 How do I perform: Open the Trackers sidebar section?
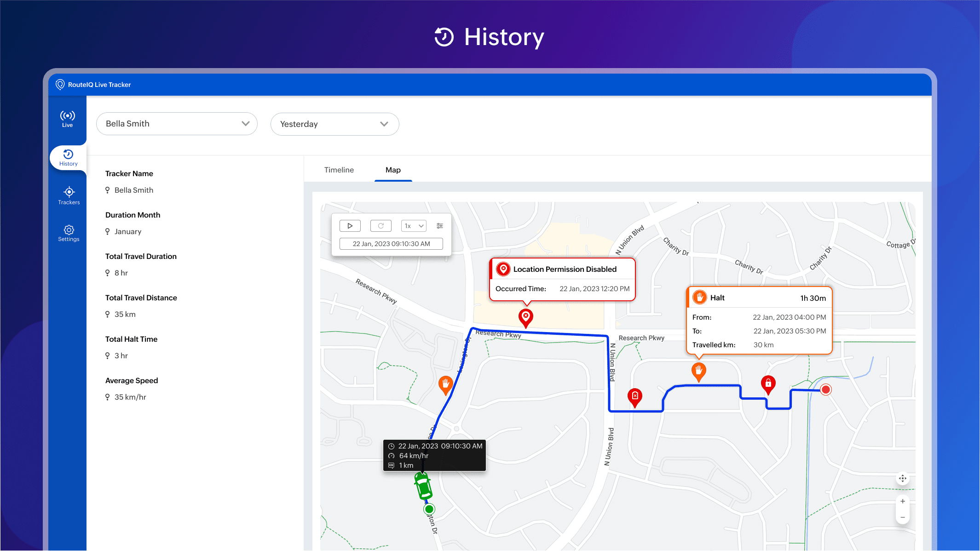(x=69, y=195)
